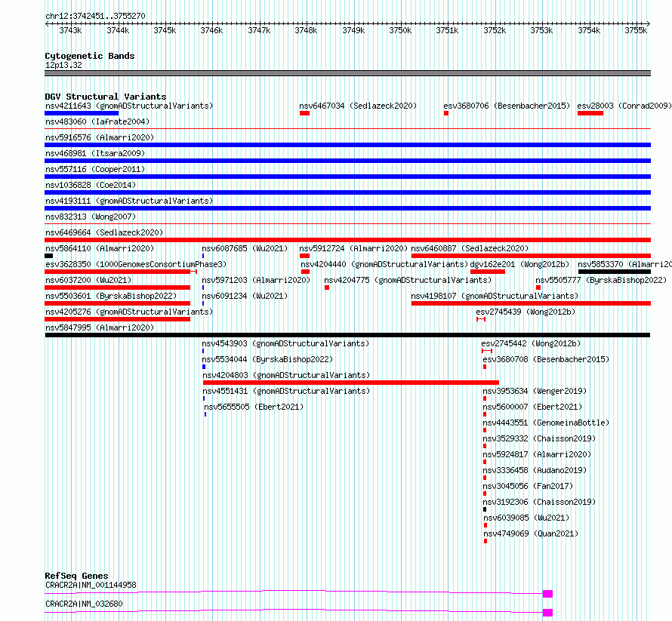Click the 12p13.32 cytogenetic band bar
The height and width of the screenshot is (621, 672).
click(347, 73)
